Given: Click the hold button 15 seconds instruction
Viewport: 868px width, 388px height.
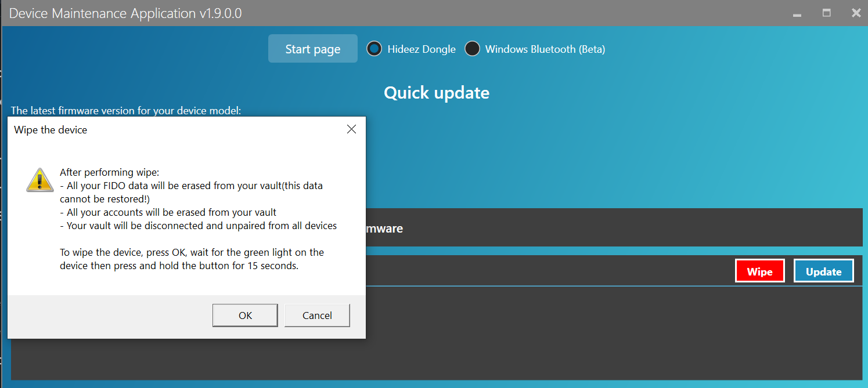Looking at the screenshot, I should [x=179, y=266].
